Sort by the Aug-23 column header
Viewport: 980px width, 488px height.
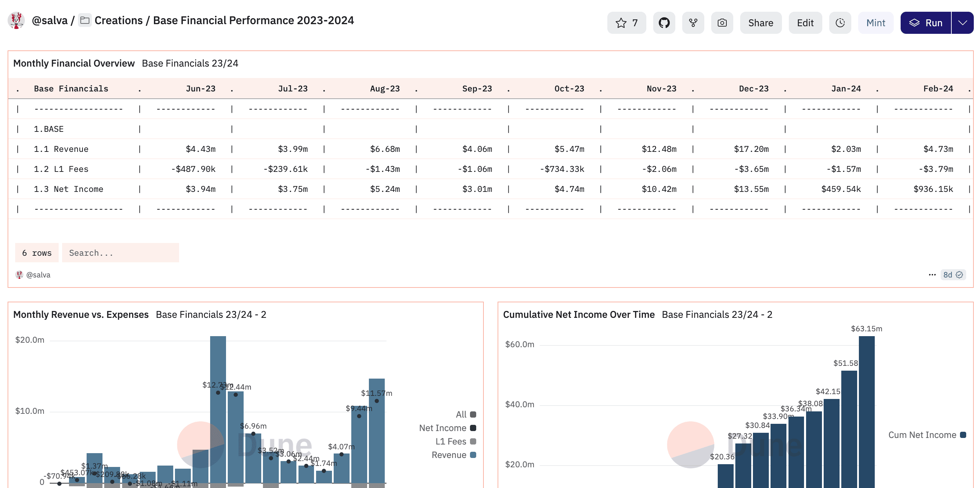pos(385,89)
